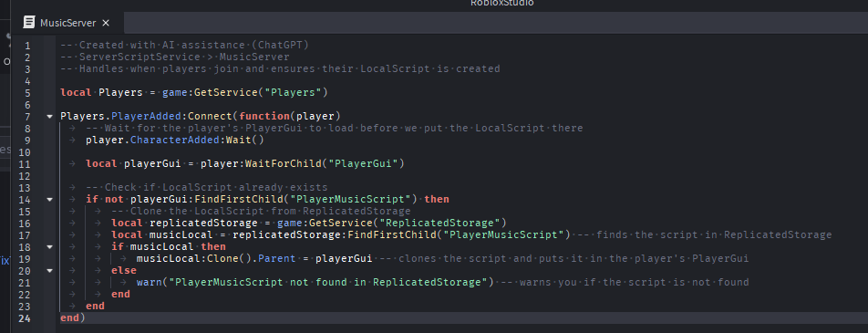Click line number 5 in the gutter
This screenshot has width=868, height=333.
click(27, 92)
